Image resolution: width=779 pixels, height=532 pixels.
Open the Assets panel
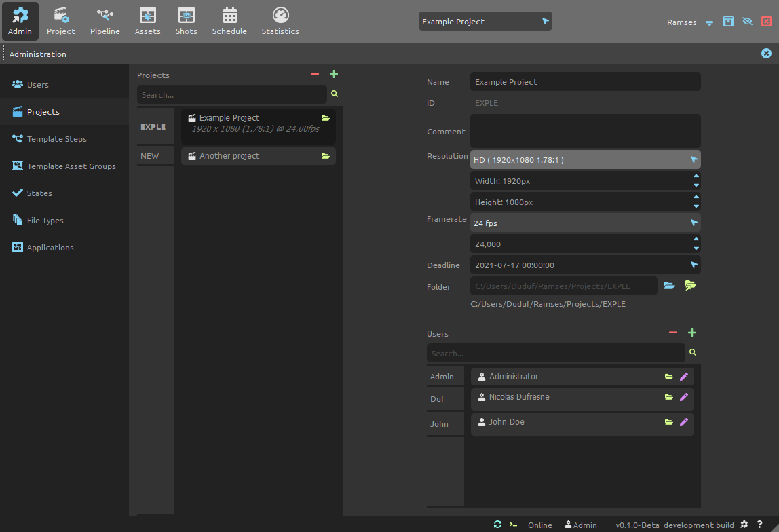(147, 21)
